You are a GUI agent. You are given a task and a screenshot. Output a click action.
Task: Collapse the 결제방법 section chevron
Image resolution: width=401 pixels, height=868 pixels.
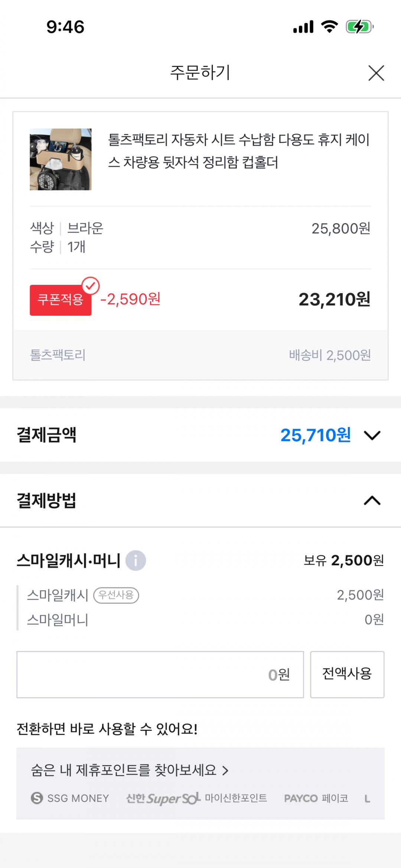coord(372,501)
